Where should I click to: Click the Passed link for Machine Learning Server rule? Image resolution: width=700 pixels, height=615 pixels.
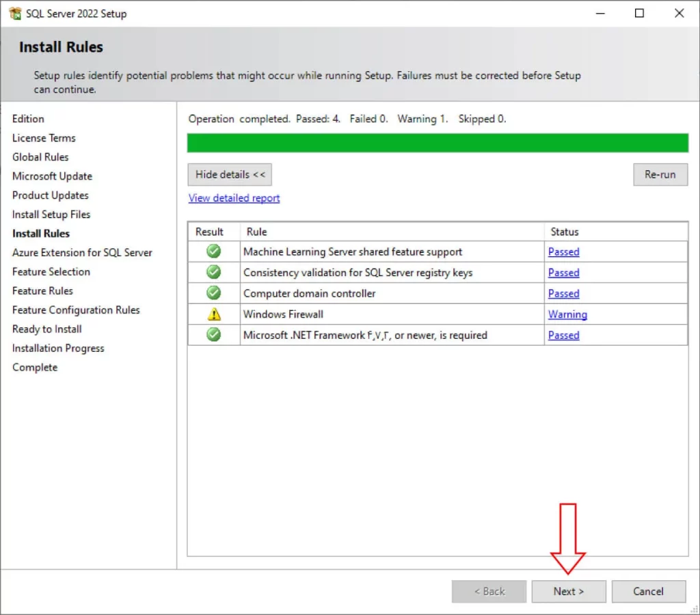point(563,251)
